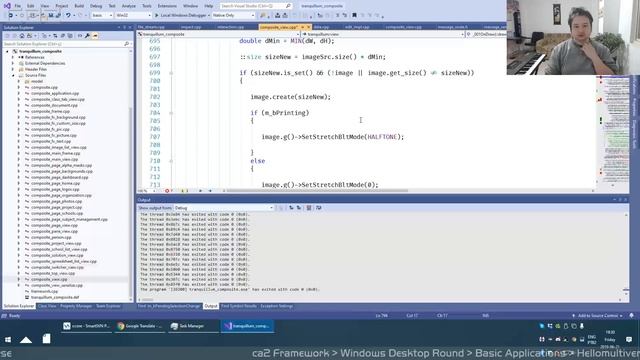Click the notifications bell in status bar
The width and height of the screenshot is (640, 360).
coord(631,316)
